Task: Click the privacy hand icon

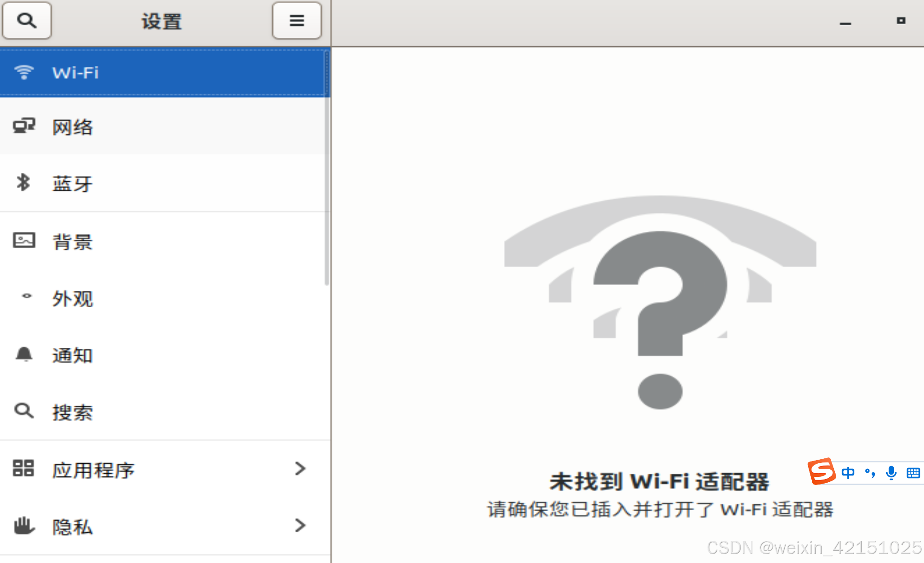Action: pyautogui.click(x=24, y=526)
